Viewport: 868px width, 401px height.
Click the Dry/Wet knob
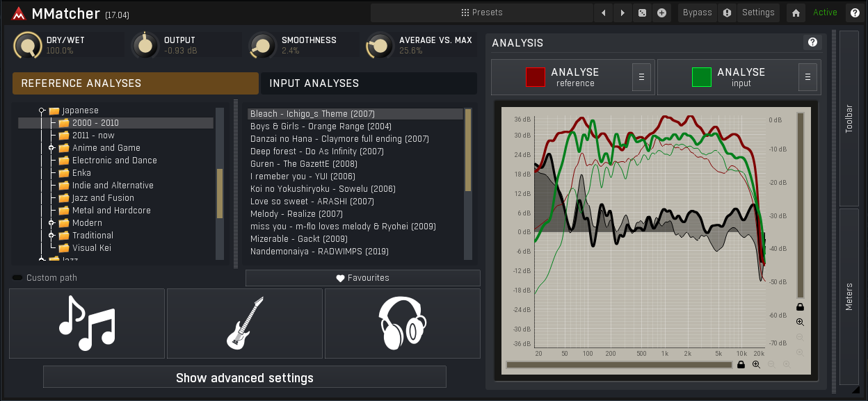pyautogui.click(x=27, y=46)
